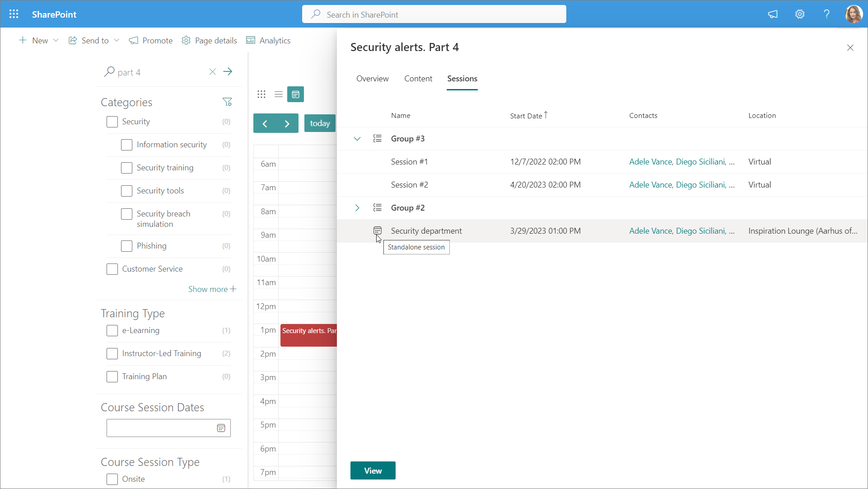
Task: Sort by Start Date column header
Action: click(526, 116)
